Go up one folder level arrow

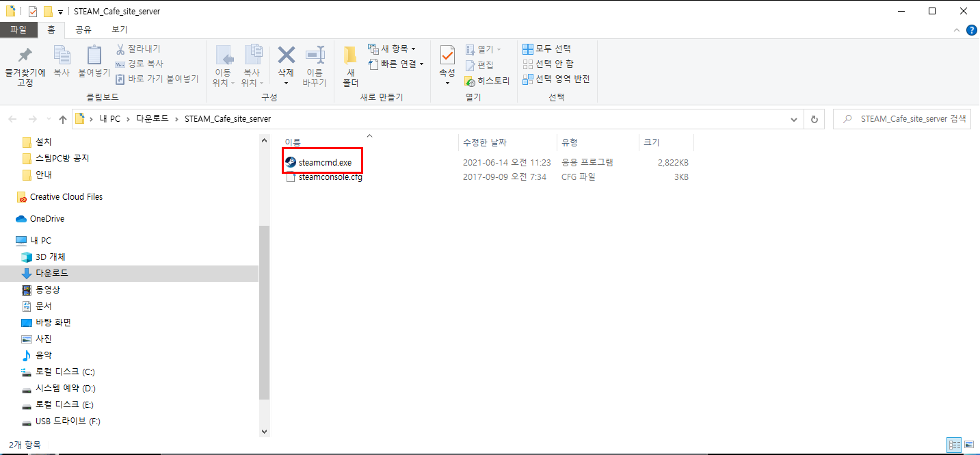(63, 119)
